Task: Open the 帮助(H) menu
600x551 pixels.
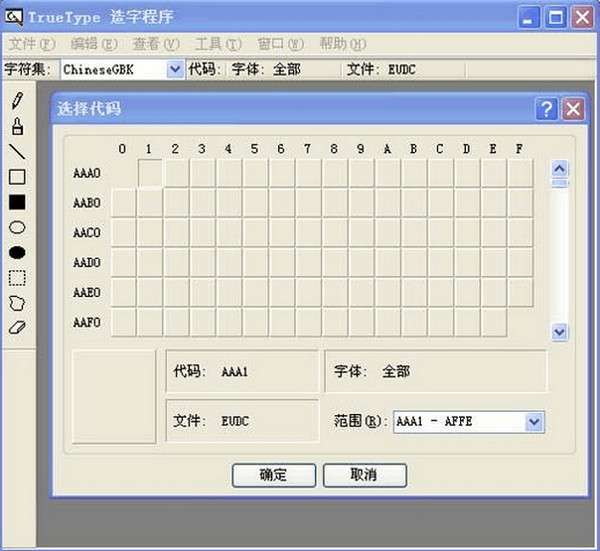Action: point(343,44)
